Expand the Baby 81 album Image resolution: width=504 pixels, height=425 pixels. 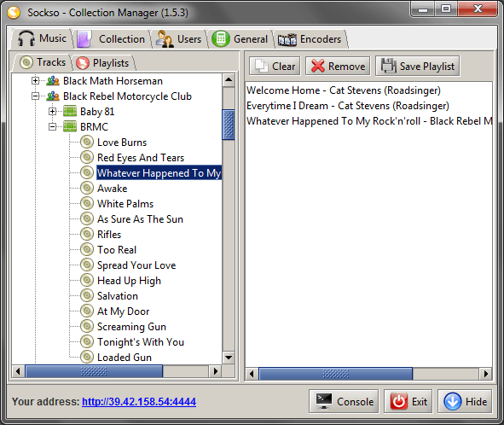[52, 111]
